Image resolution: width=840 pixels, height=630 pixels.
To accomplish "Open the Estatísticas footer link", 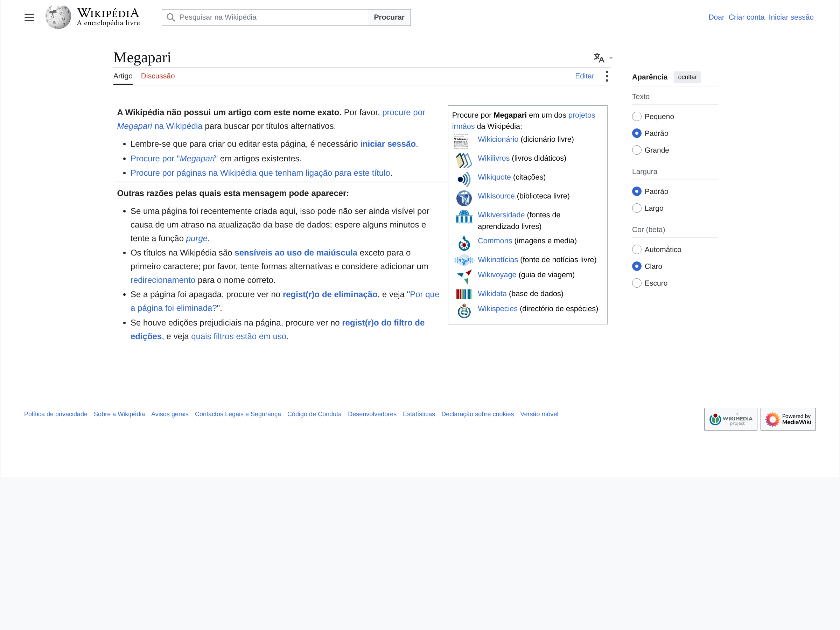I will (419, 414).
